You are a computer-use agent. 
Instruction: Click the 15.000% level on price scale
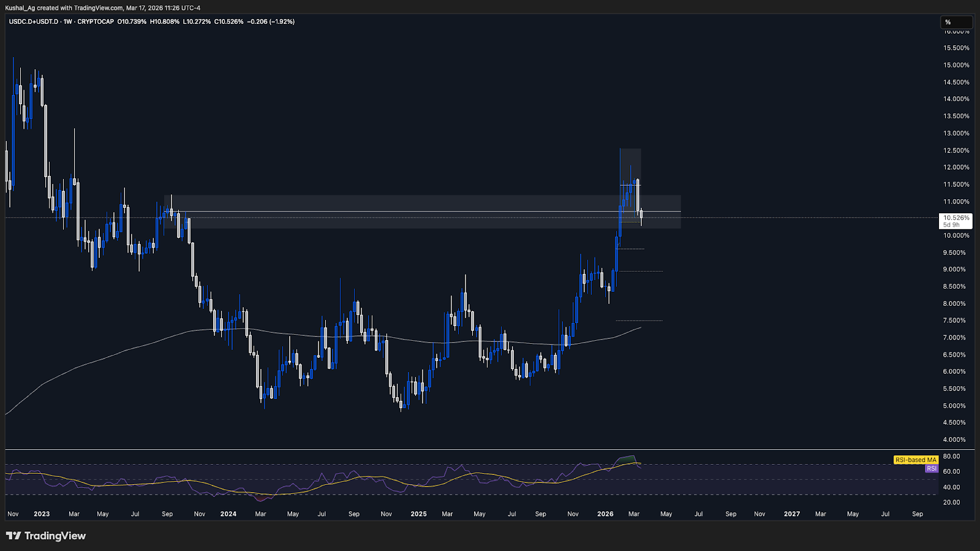[956, 65]
